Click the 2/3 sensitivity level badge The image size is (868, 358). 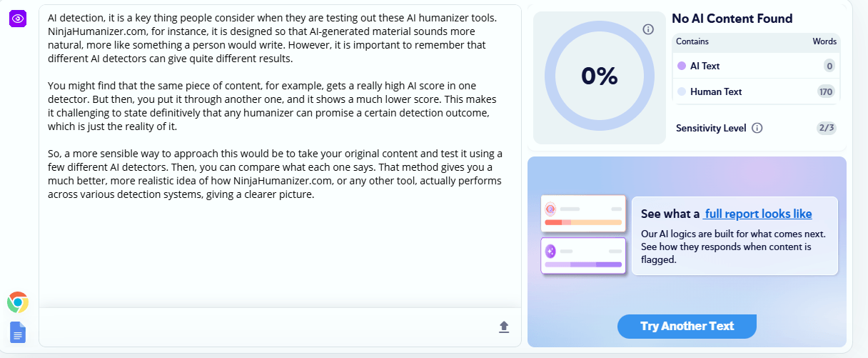click(x=827, y=128)
